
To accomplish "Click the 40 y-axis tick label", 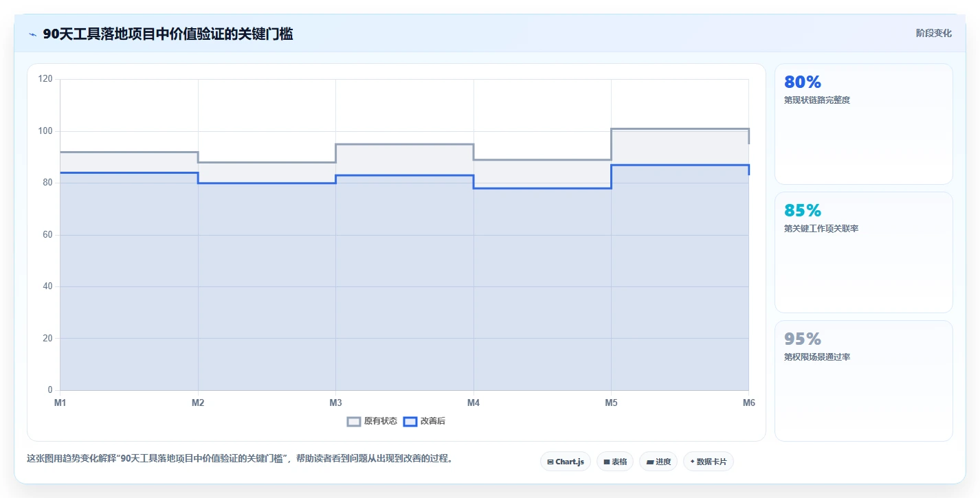I will [x=47, y=286].
